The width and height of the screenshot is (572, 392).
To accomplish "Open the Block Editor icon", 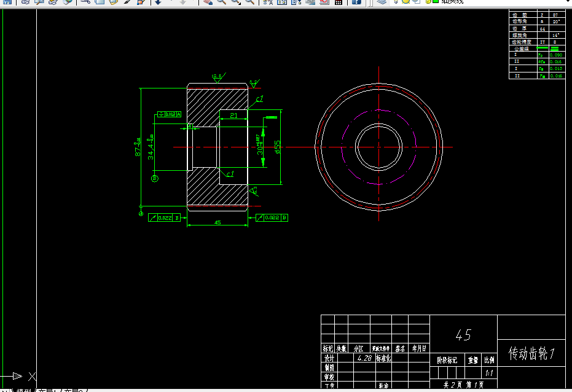I will click(141, 2).
